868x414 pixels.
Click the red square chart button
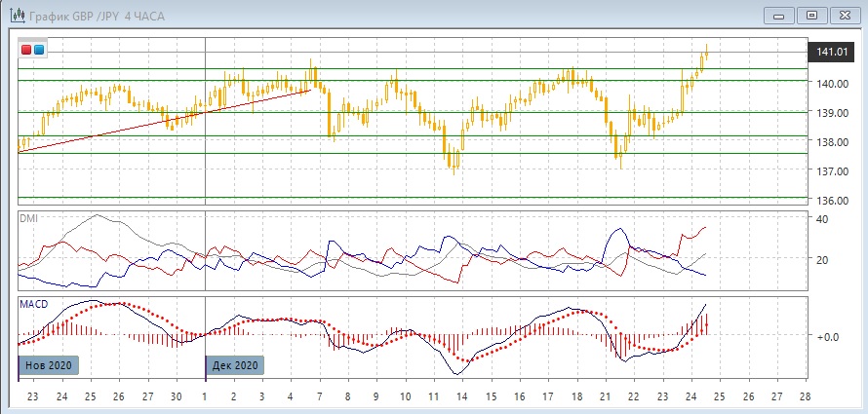click(26, 50)
